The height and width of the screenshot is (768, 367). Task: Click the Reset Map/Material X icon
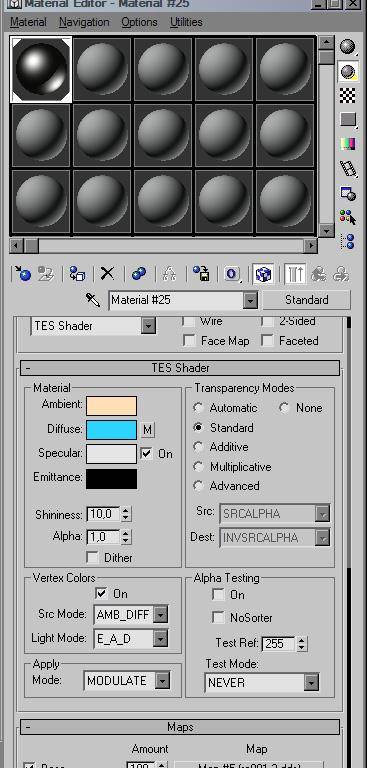pyautogui.click(x=107, y=274)
